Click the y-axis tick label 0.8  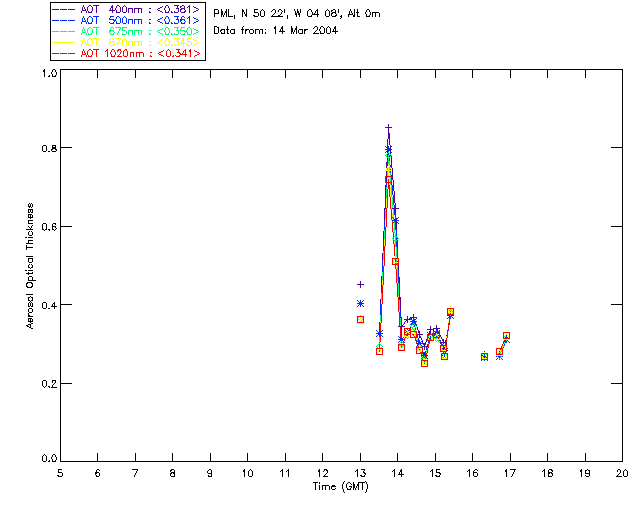[49, 148]
